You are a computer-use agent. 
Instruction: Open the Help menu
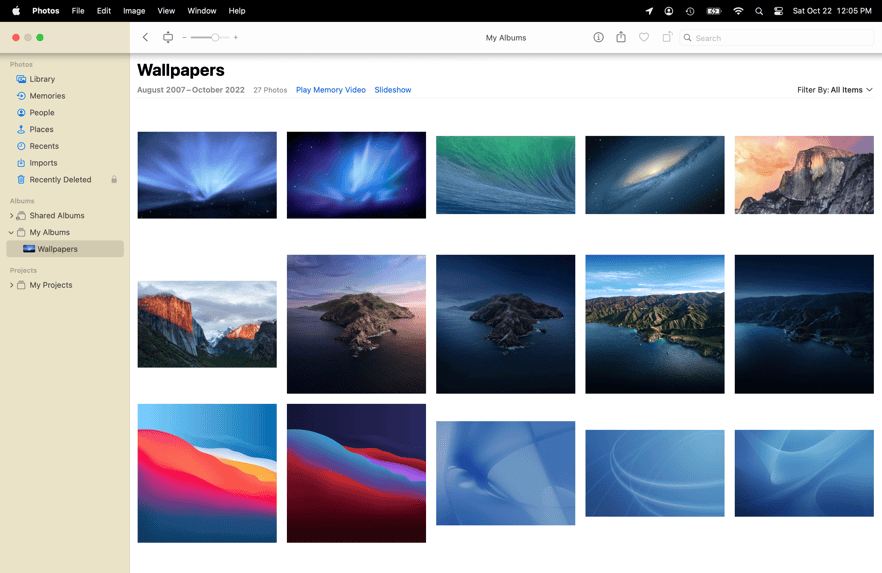point(237,11)
